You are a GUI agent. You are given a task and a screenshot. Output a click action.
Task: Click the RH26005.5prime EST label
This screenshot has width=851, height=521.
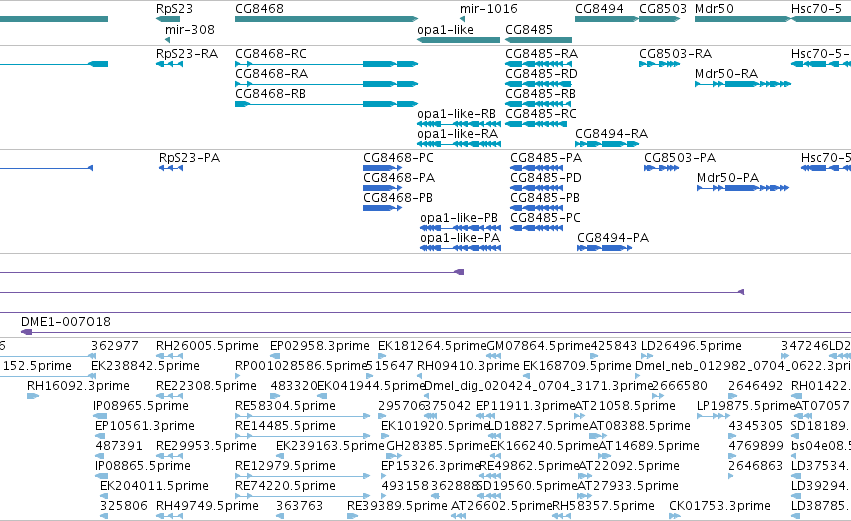coord(207,346)
